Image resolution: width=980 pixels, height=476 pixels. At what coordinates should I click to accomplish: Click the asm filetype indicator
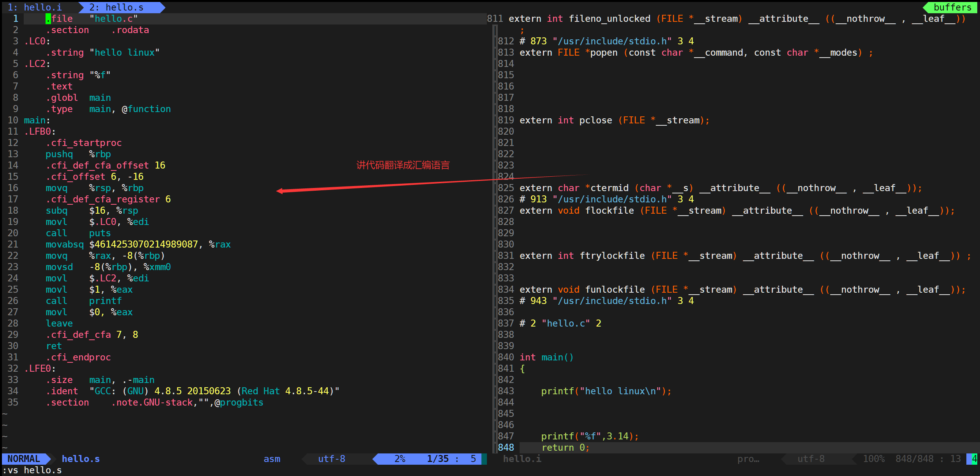[272, 459]
